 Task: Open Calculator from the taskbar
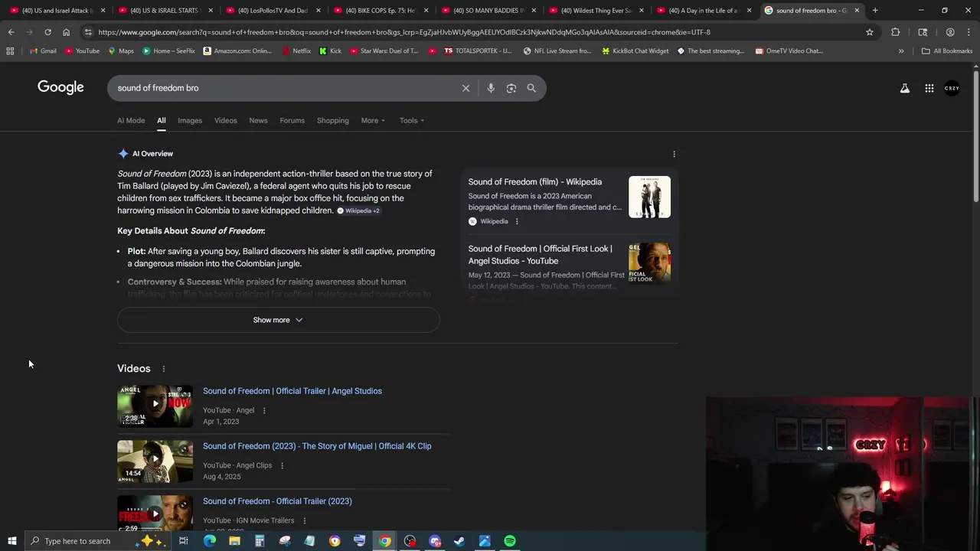(260, 541)
